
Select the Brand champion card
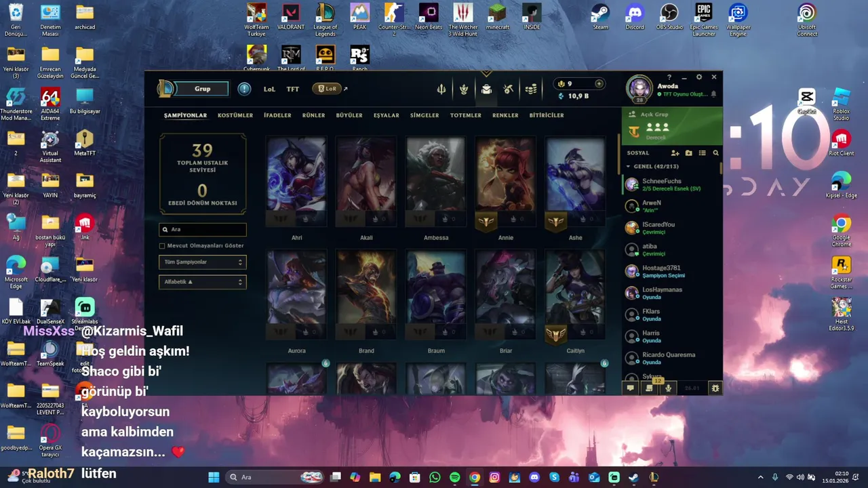(366, 296)
